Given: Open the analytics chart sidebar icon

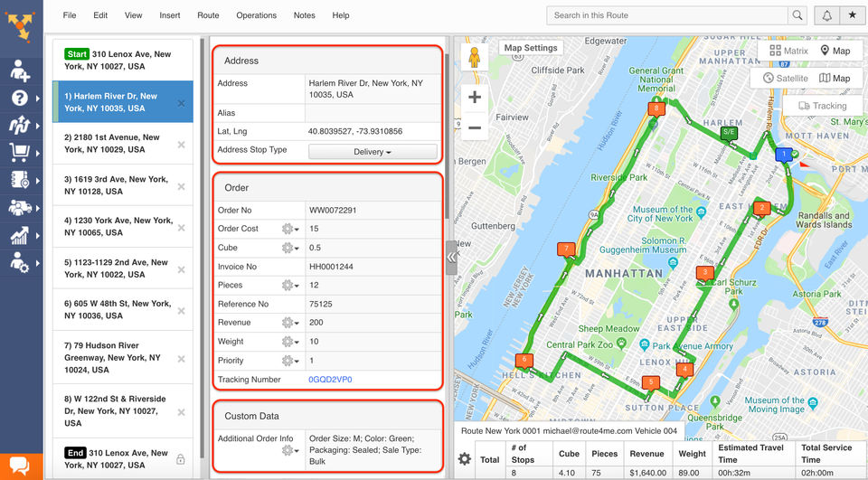Looking at the screenshot, I should coord(20,235).
